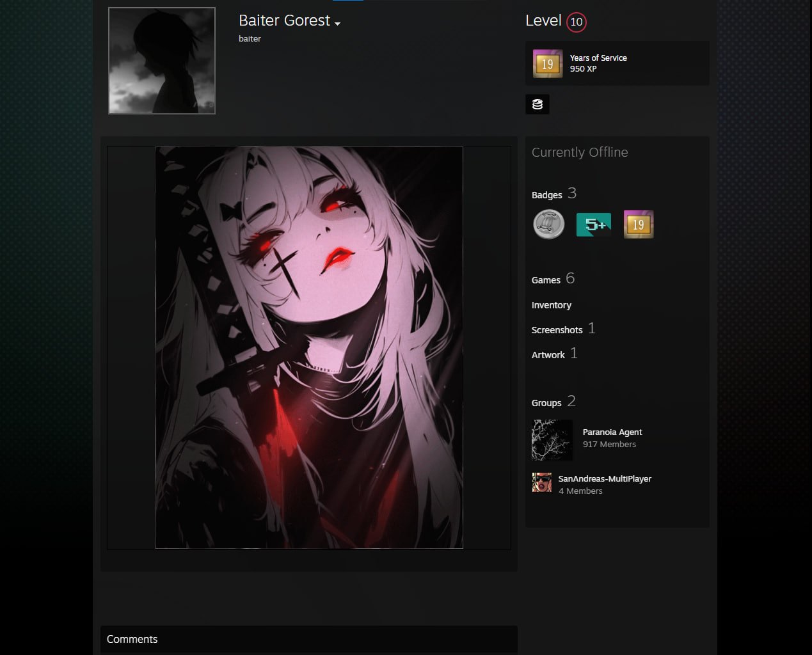The height and width of the screenshot is (655, 812).
Task: Open the Paranoia Agent group name
Action: 612,432
